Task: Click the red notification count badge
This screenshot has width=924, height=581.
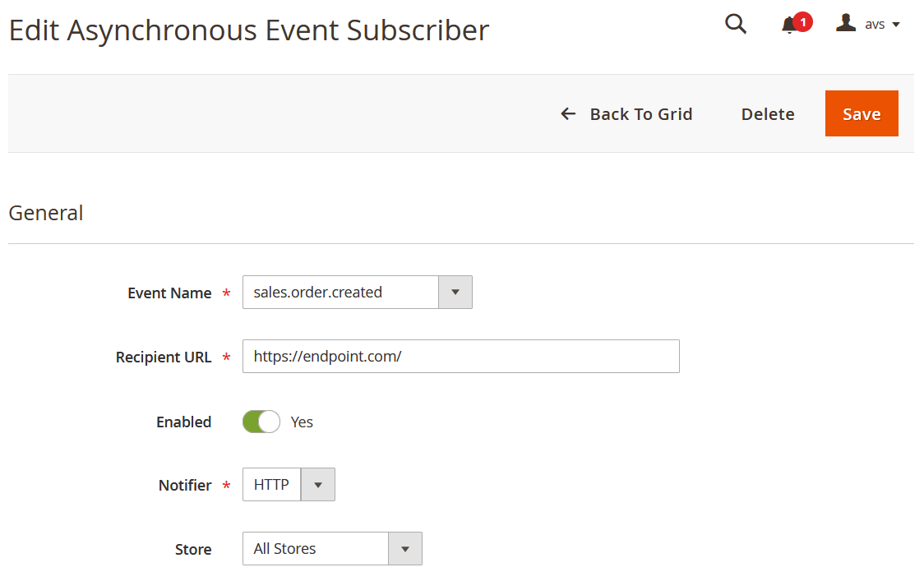Action: point(802,22)
